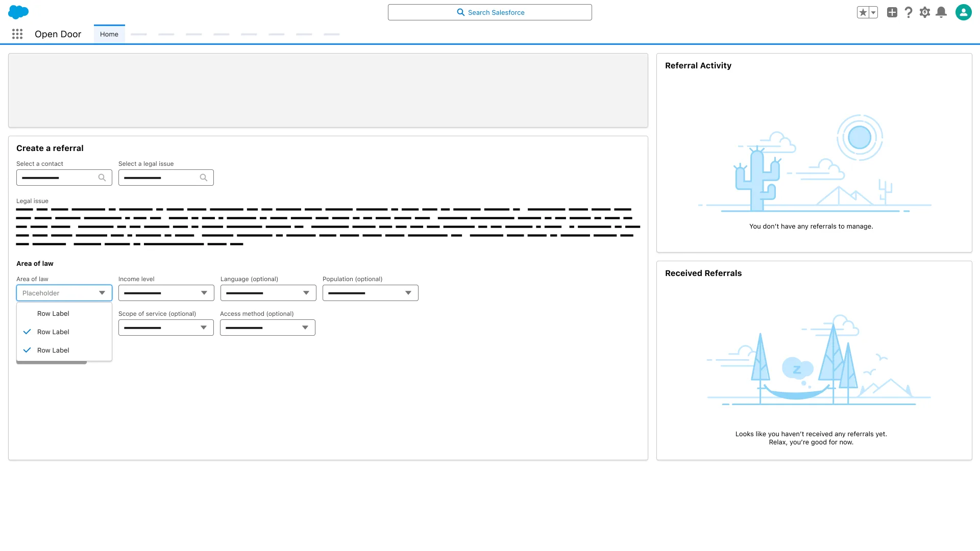Open the user profile avatar
980x551 pixels.
pos(964,12)
